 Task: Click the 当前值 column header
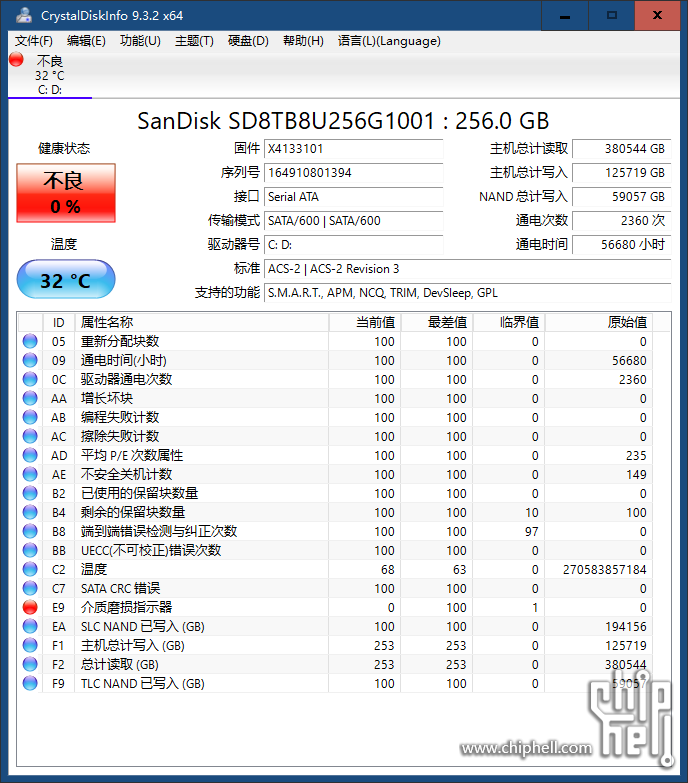(x=365, y=323)
